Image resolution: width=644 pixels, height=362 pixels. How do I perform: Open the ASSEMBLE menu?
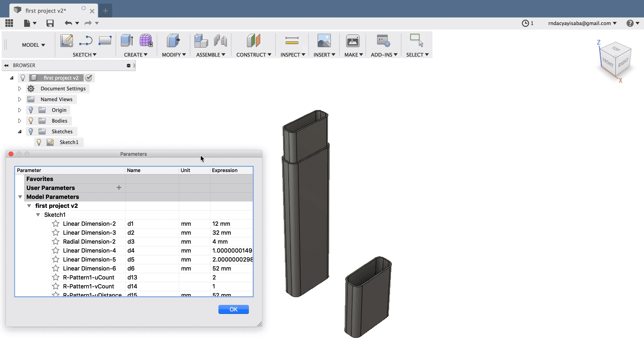tap(211, 55)
